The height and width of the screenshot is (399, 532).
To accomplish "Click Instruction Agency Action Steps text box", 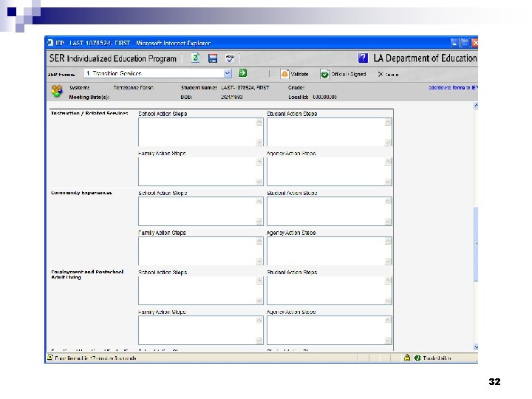I will pyautogui.click(x=329, y=171).
